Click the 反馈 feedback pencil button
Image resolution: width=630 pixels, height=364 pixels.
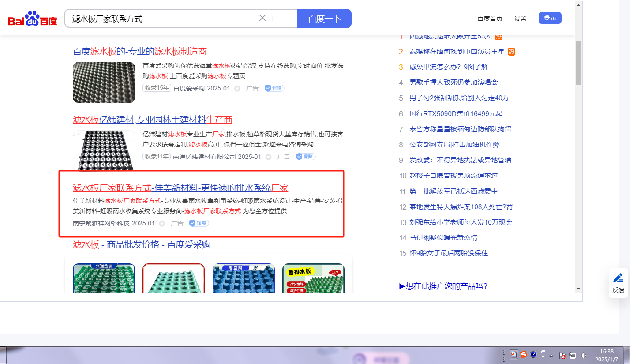[619, 282]
